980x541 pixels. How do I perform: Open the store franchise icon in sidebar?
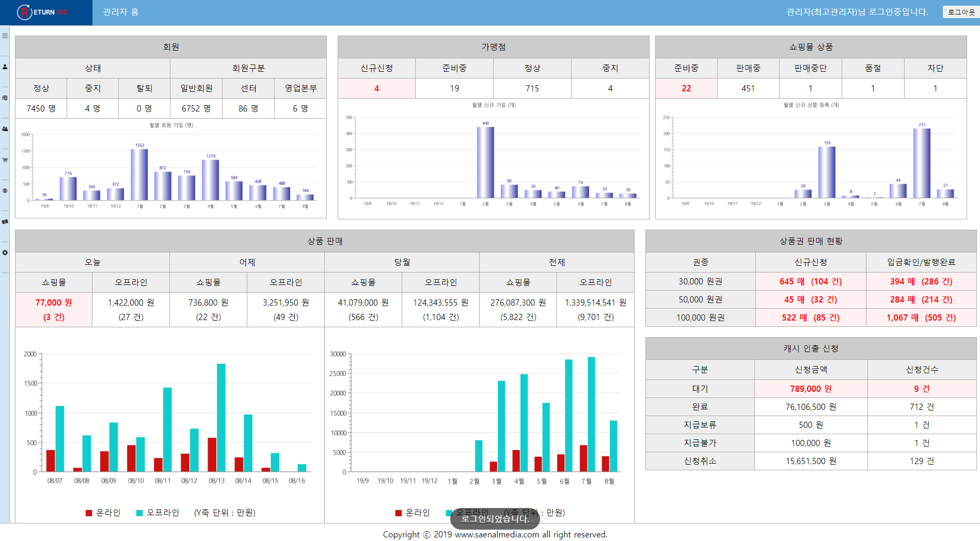point(5,98)
